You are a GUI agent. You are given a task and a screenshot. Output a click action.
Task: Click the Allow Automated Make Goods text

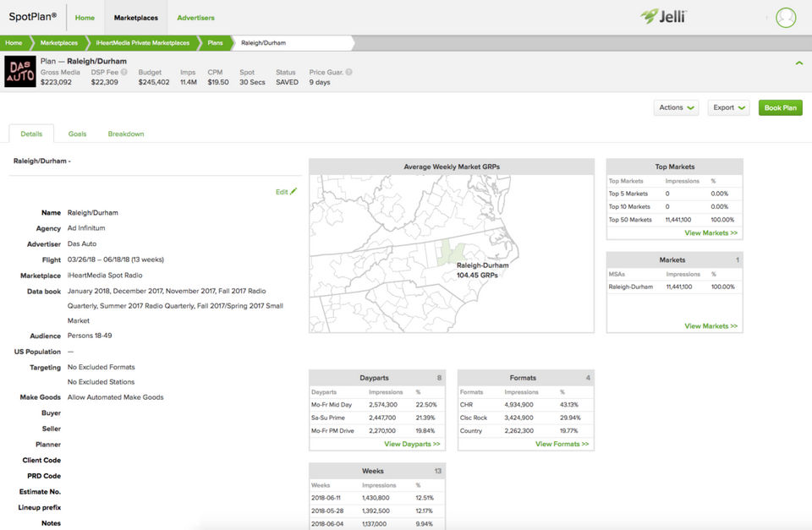(116, 397)
